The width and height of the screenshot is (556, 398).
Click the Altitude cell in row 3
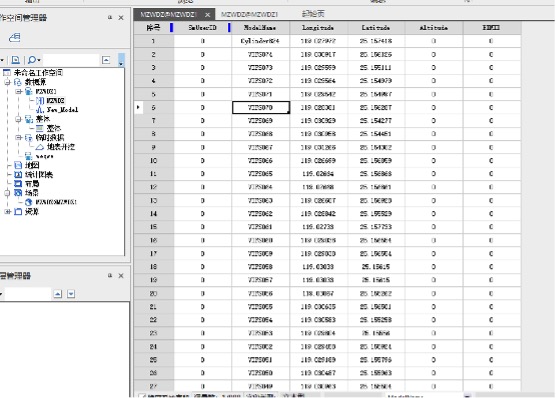point(433,67)
